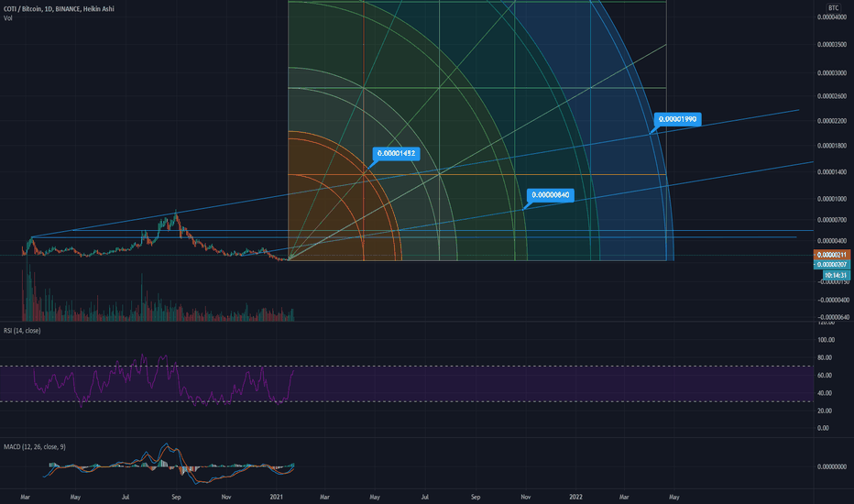Click the 0.00004000 price axis value
The width and height of the screenshot is (854, 504).
click(832, 17)
